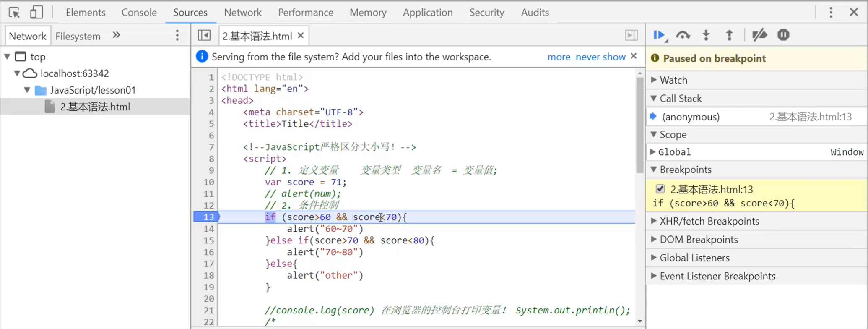
Task: Set a breakpoint on line 18
Action: click(208, 276)
